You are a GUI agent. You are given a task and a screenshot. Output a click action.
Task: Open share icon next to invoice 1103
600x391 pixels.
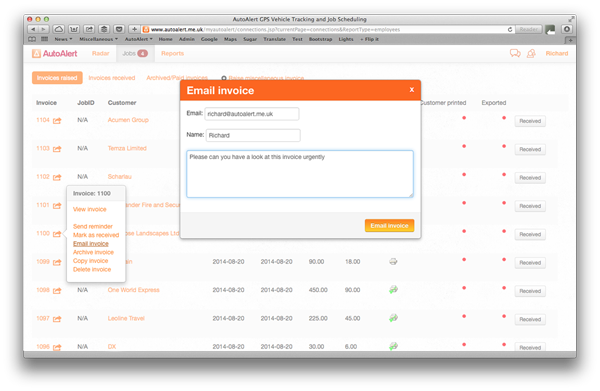click(x=57, y=149)
